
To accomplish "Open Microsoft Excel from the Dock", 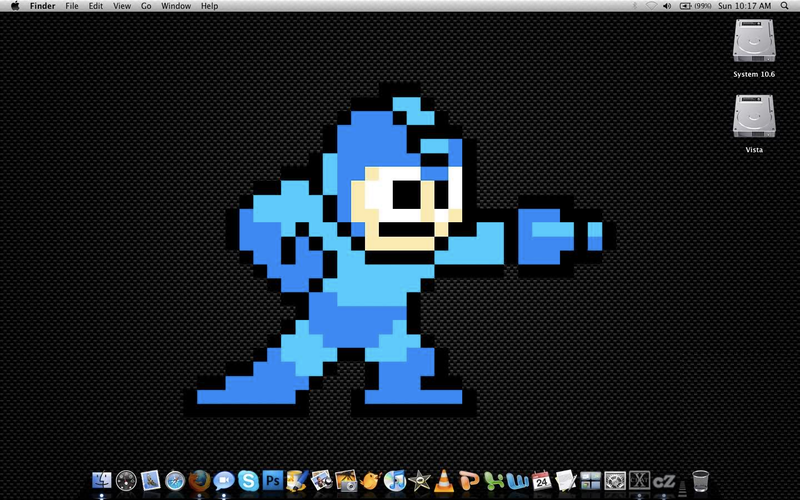I will (493, 481).
